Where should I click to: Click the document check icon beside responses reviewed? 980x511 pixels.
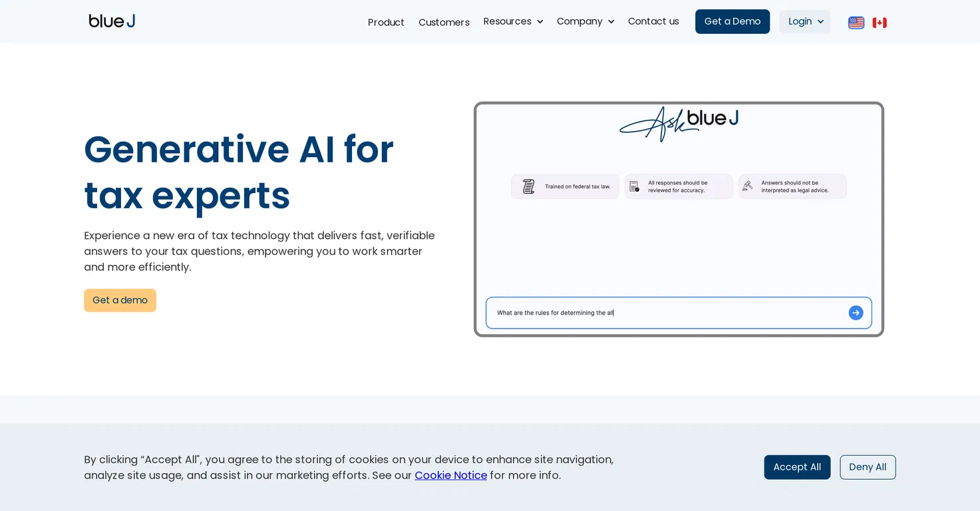coord(634,186)
